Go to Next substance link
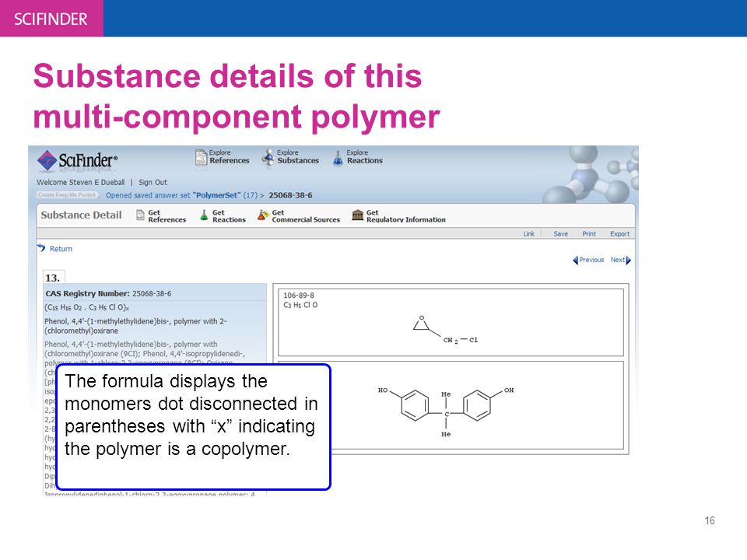The width and height of the screenshot is (747, 560). 617,260
